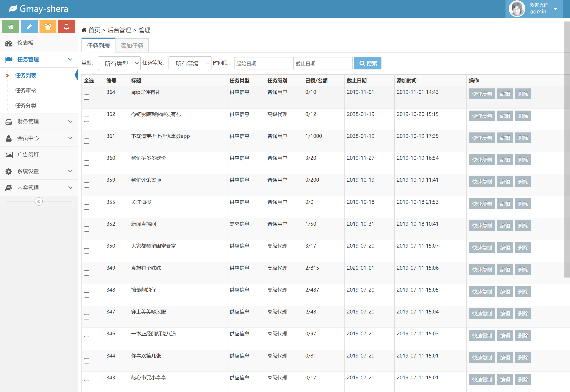Tick the checkbox for task 361
Screen dimensions: 570x392
[x=86, y=141]
